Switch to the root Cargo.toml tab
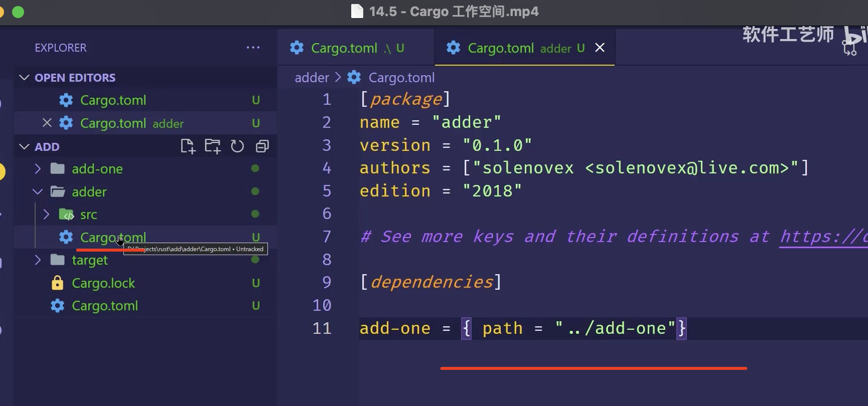 pos(344,48)
